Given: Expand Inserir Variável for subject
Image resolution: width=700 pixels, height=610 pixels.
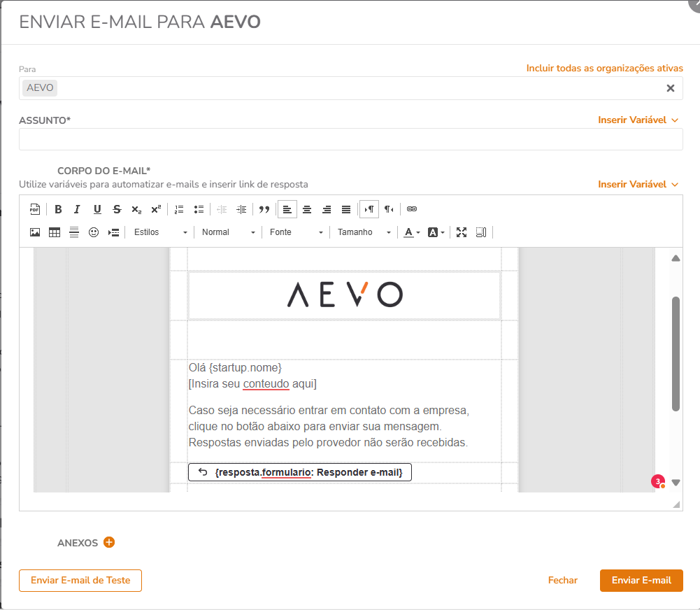Looking at the screenshot, I should (x=638, y=120).
